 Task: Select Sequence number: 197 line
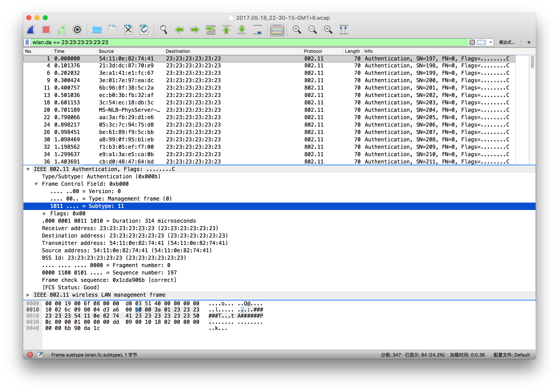point(279,273)
